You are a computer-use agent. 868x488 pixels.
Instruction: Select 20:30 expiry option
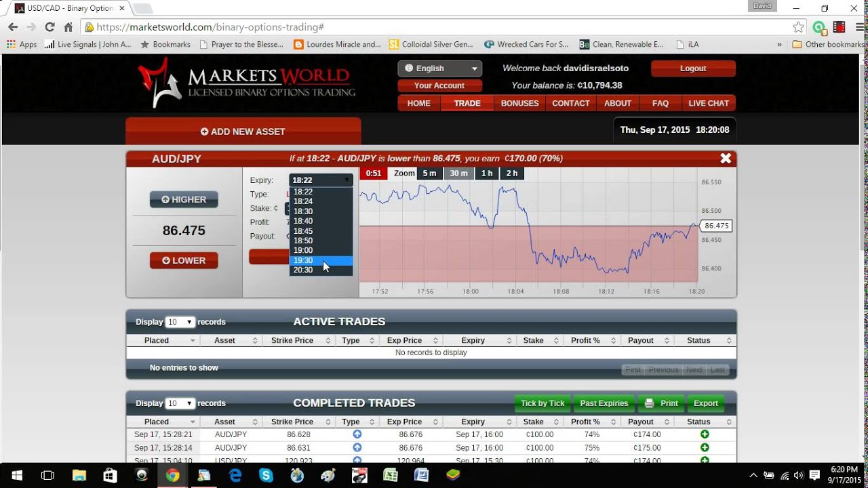tap(321, 270)
